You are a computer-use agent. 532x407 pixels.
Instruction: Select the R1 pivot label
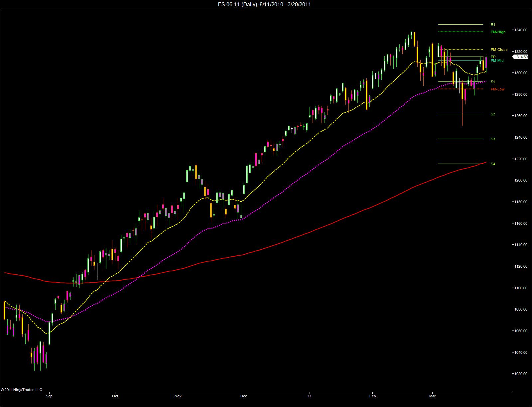pyautogui.click(x=493, y=25)
